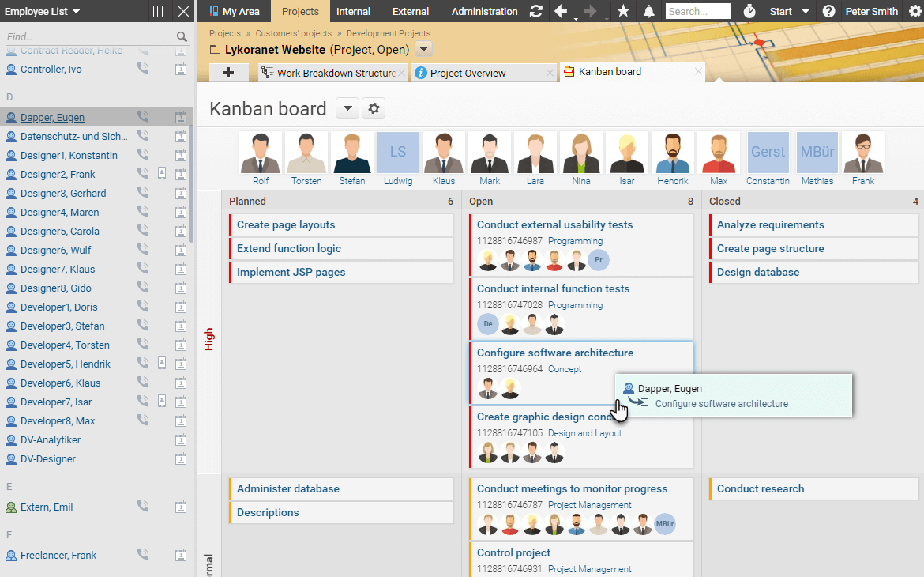Open the Lykoranet Website project dropdown
Screen dimensions: 924x577
pos(423,50)
